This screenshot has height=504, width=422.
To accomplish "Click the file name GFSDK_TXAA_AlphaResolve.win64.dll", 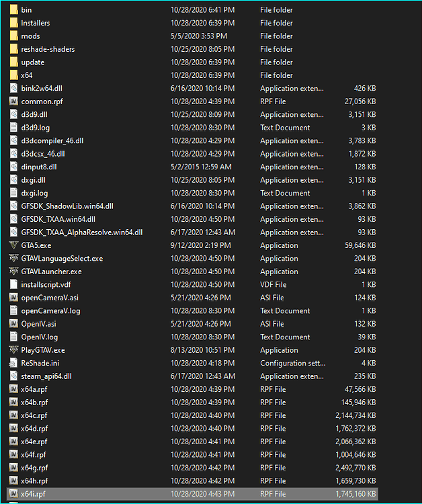I will [82, 233].
